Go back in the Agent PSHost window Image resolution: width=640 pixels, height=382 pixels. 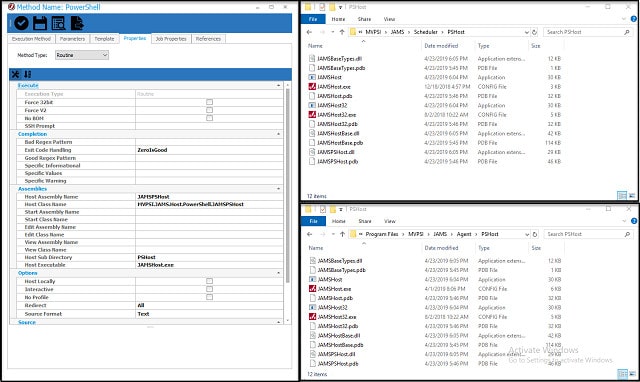(x=309, y=234)
